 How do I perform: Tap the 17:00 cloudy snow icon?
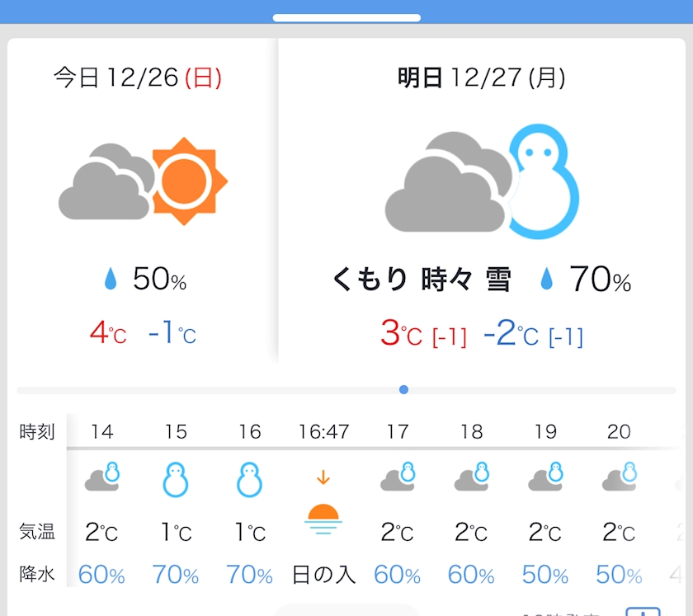397,477
